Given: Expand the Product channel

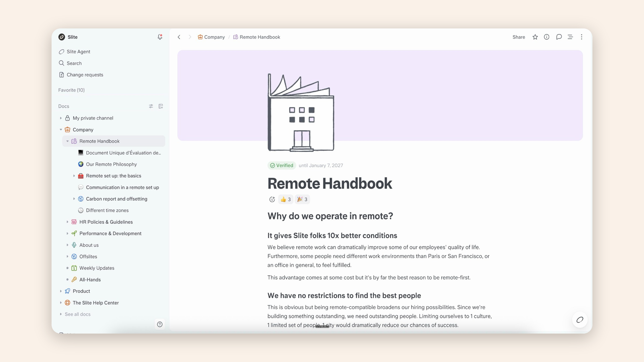Looking at the screenshot, I should [61, 291].
